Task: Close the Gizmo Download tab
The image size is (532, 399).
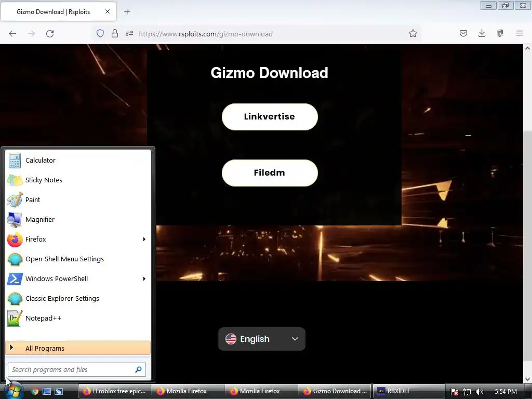Action: 108,11
